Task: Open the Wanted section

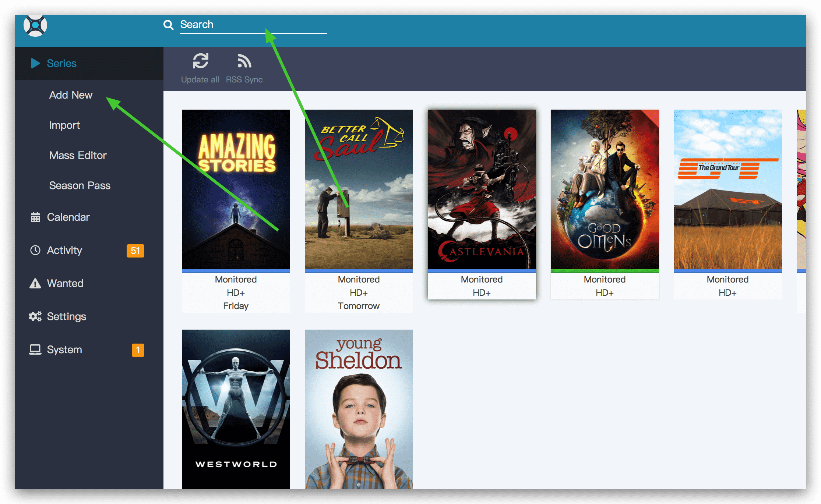Action: click(x=65, y=283)
